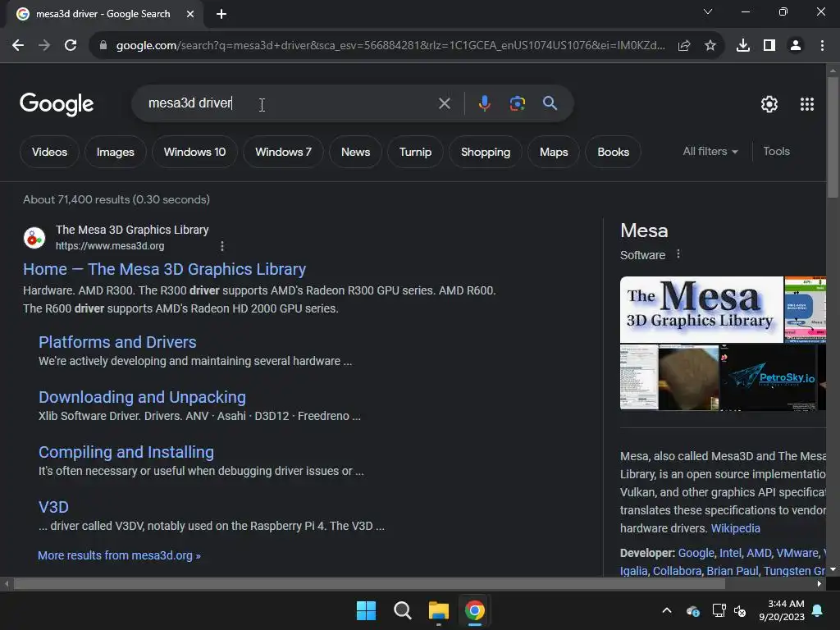Open Chrome profile icon
Viewport: 840px width, 630px height.
(x=796, y=46)
